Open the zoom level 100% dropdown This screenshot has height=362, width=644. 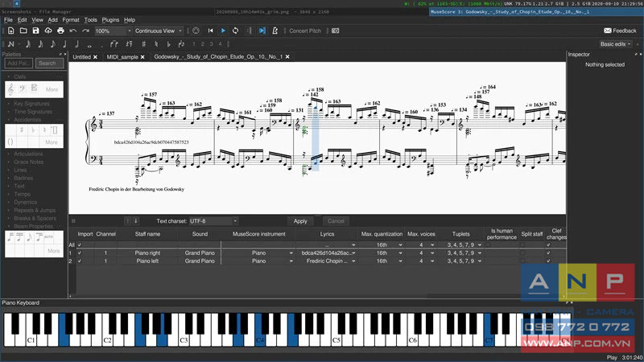click(x=114, y=31)
